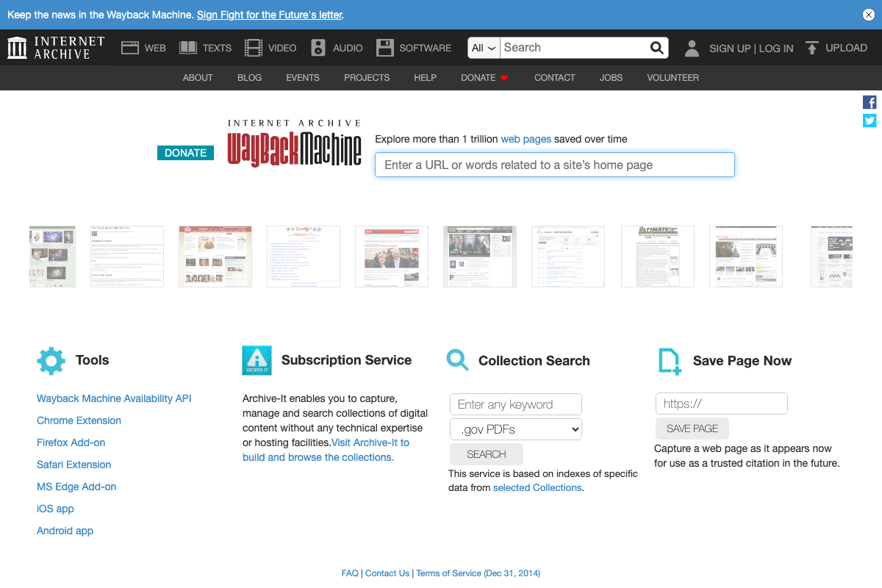Click the user avatar icon
882x588 pixels.
coord(692,49)
